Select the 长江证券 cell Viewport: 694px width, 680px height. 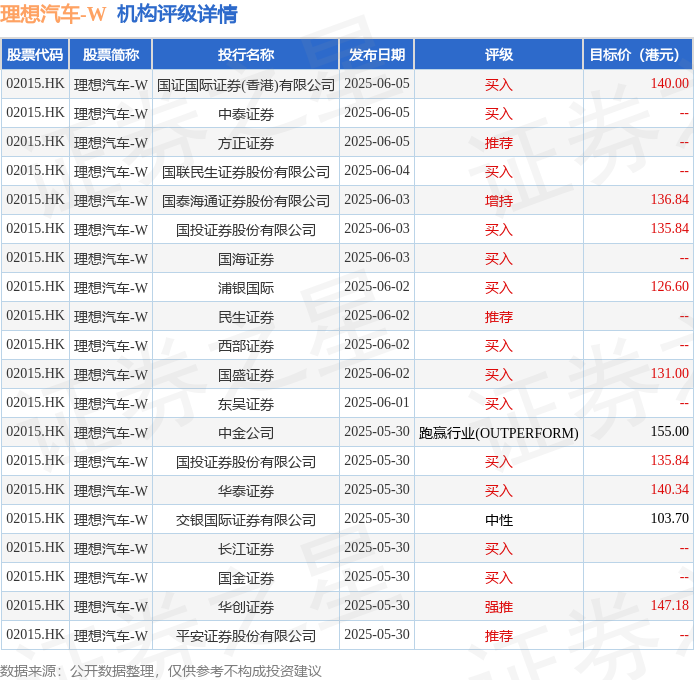246,549
